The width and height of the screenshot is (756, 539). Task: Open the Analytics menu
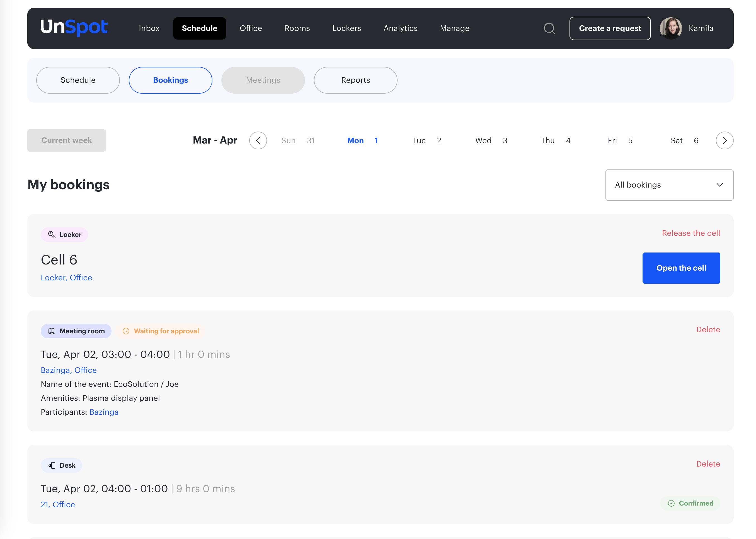400,28
